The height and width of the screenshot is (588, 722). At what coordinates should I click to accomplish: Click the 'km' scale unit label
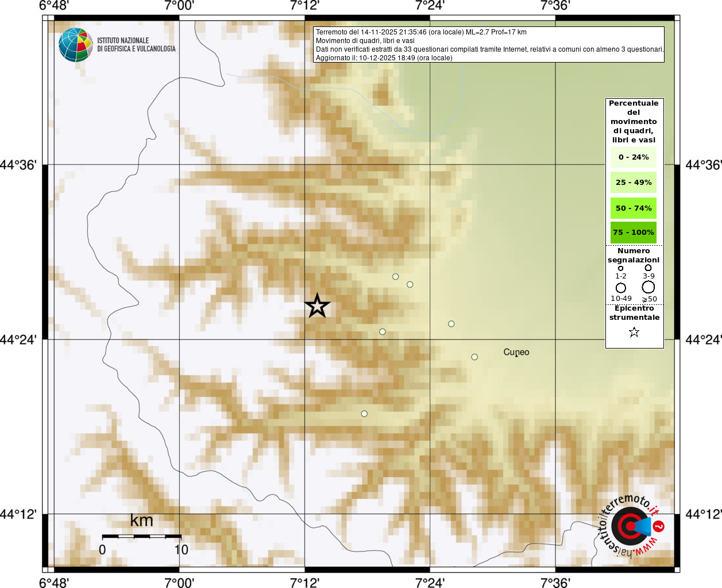[x=142, y=520]
